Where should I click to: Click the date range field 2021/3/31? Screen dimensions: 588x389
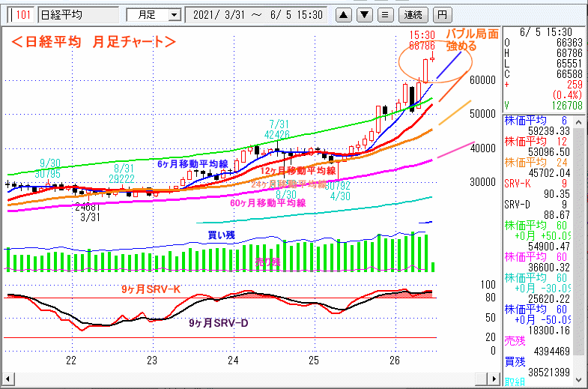(x=256, y=15)
